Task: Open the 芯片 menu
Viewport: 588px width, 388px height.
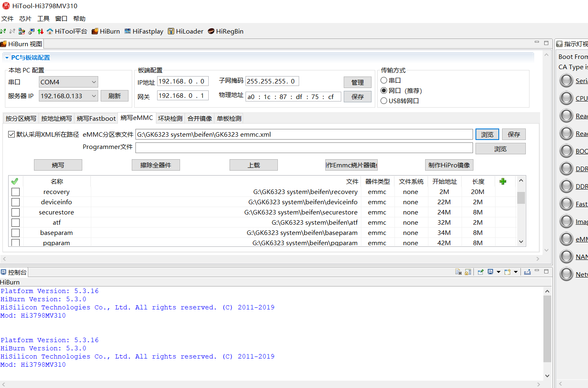Action: [25, 18]
